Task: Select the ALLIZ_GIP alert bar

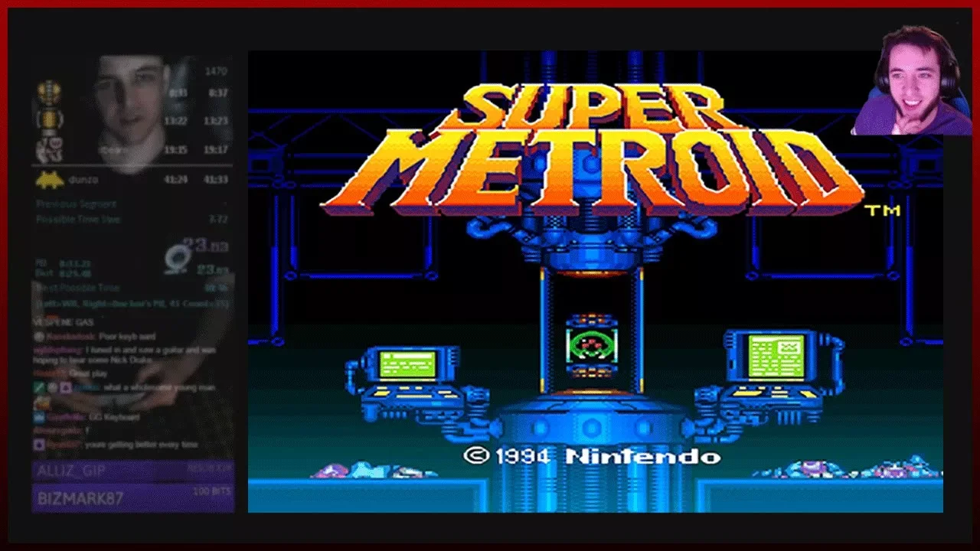Action: [x=133, y=471]
